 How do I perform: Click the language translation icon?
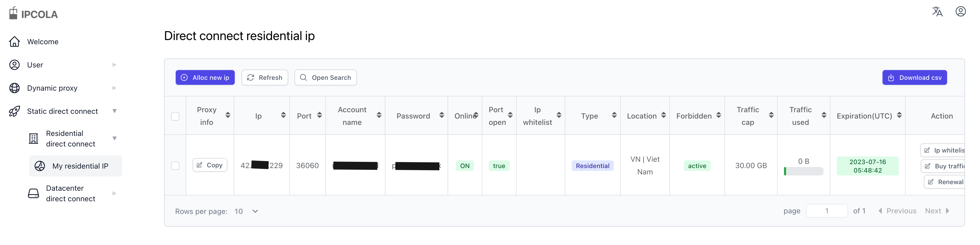[937, 12]
